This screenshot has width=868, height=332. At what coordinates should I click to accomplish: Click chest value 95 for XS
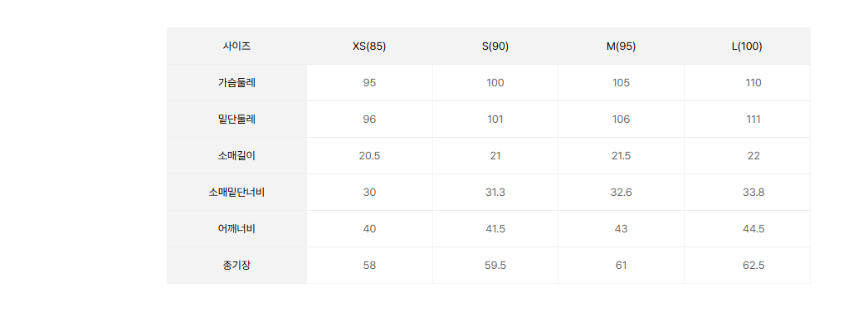(x=369, y=83)
